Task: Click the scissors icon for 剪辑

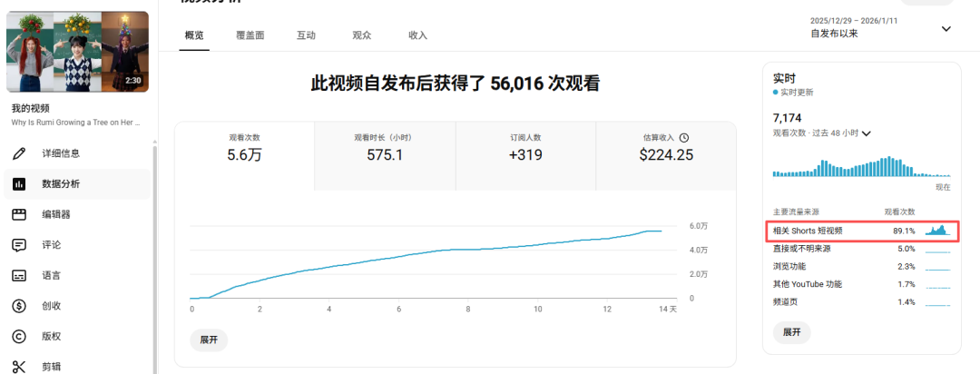Action: 19,367
